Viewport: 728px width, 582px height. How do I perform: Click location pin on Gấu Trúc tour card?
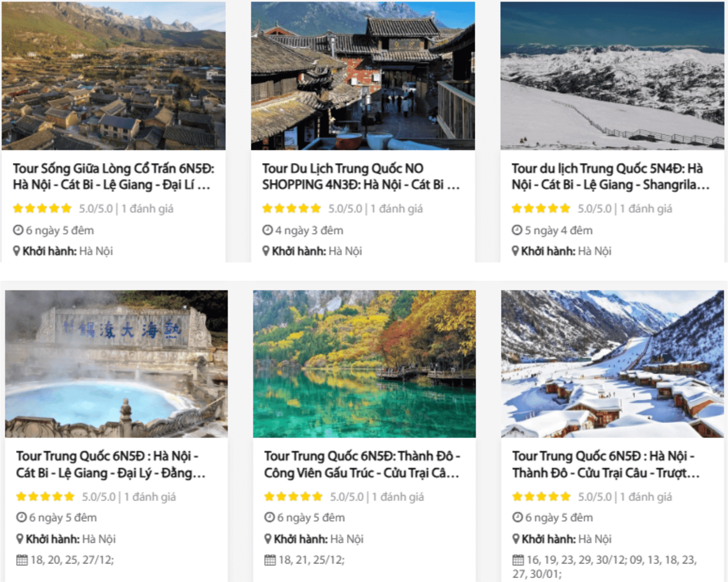click(x=268, y=539)
